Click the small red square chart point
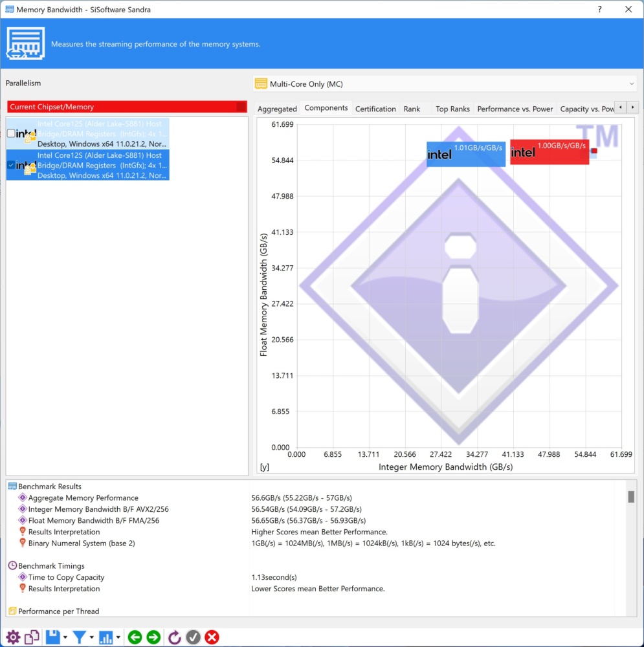The height and width of the screenshot is (647, 644). pos(594,151)
